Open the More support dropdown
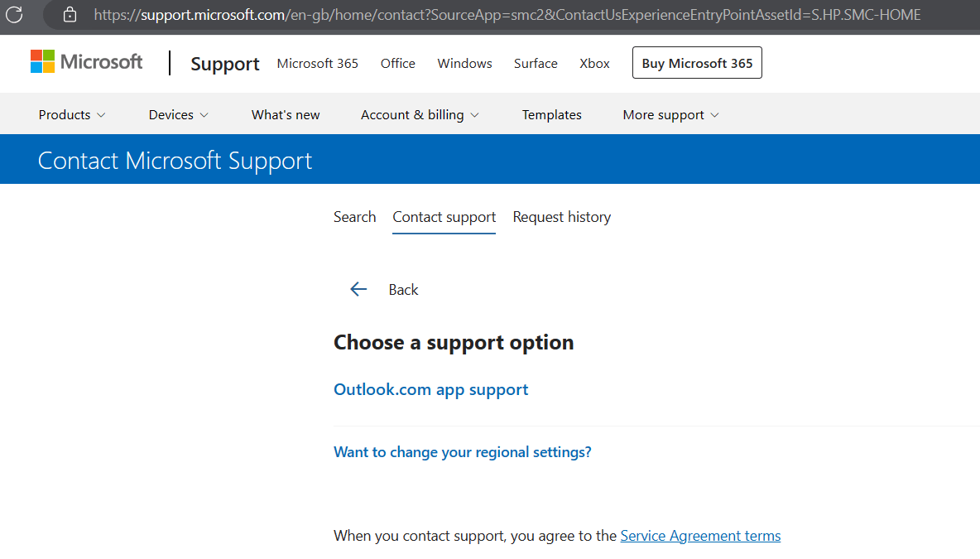 point(670,115)
